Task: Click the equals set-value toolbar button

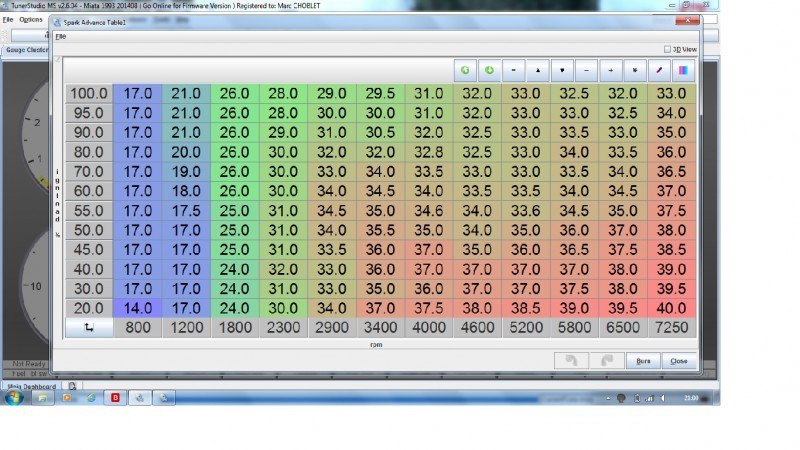Action: (513, 70)
